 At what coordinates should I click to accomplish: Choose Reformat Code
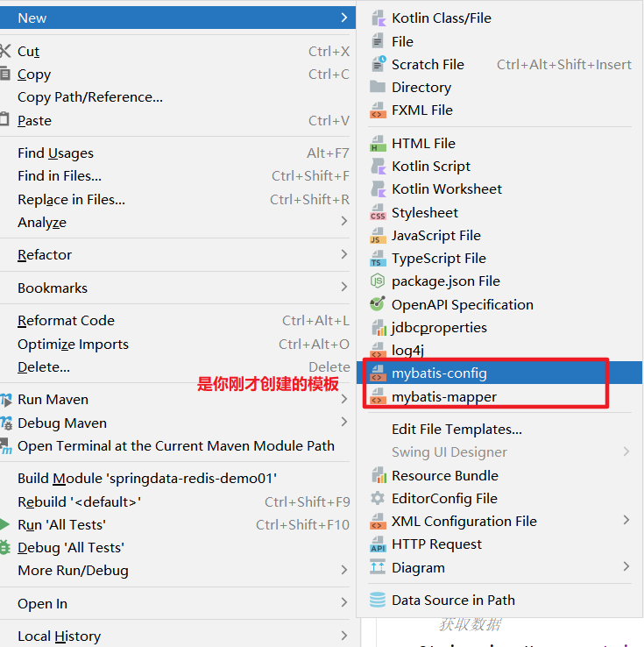click(178, 321)
